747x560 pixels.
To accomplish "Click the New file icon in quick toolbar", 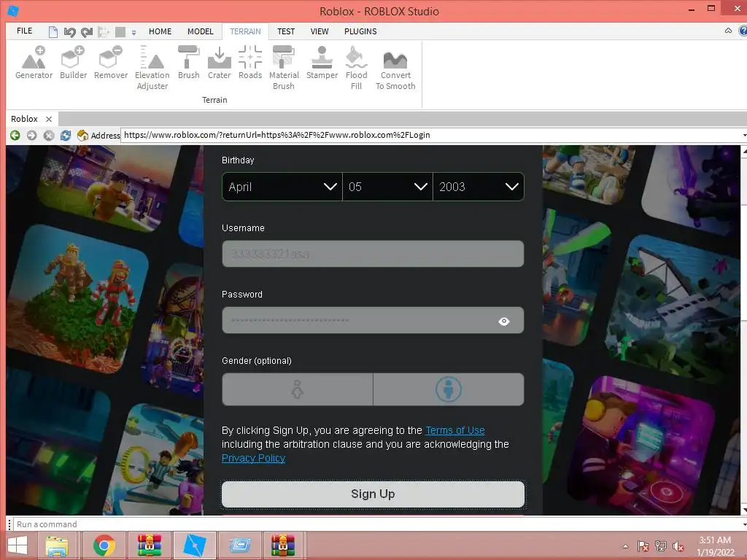I will click(x=53, y=32).
